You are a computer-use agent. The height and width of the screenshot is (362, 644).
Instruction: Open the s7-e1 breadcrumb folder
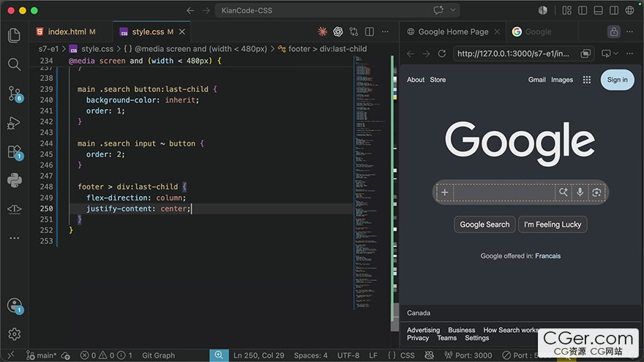coord(48,49)
